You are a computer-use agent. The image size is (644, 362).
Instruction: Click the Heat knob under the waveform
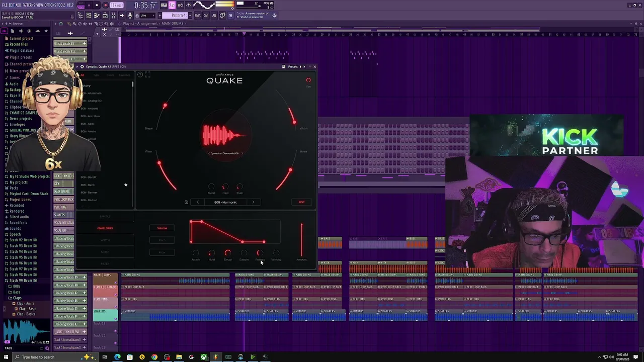tap(225, 187)
